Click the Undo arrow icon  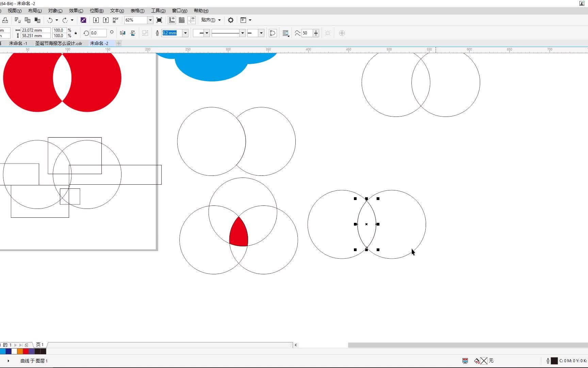[50, 20]
